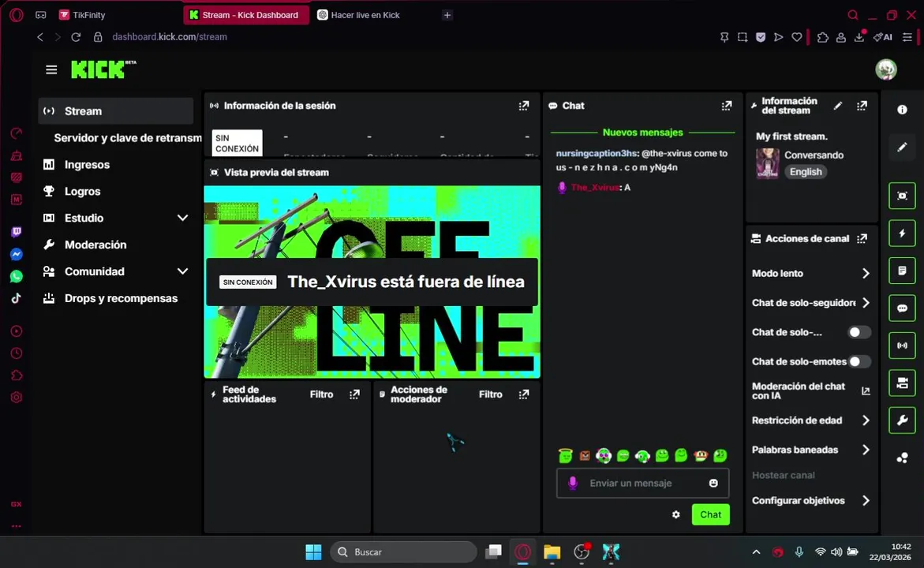Click the info icon in the right rail
The height and width of the screenshot is (568, 924).
pos(902,110)
